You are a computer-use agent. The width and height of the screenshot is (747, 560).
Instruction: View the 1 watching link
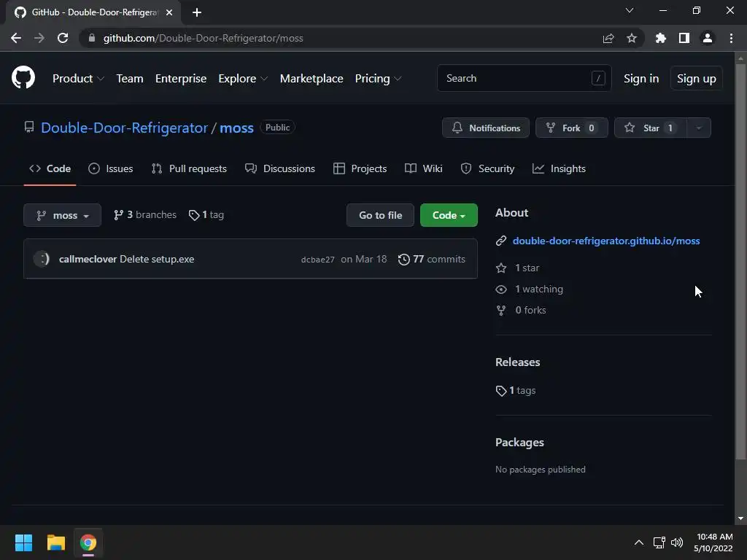pyautogui.click(x=530, y=289)
